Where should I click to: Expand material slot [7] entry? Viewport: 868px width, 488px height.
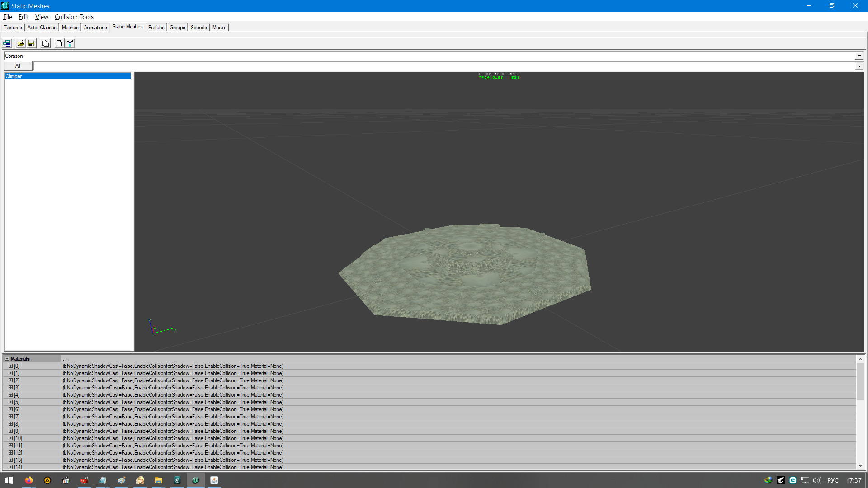(x=10, y=417)
